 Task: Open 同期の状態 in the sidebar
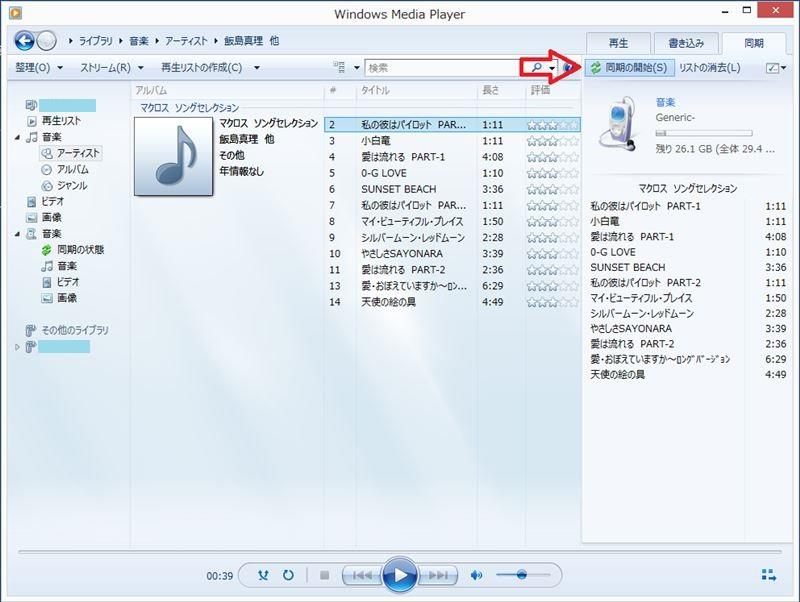point(81,249)
